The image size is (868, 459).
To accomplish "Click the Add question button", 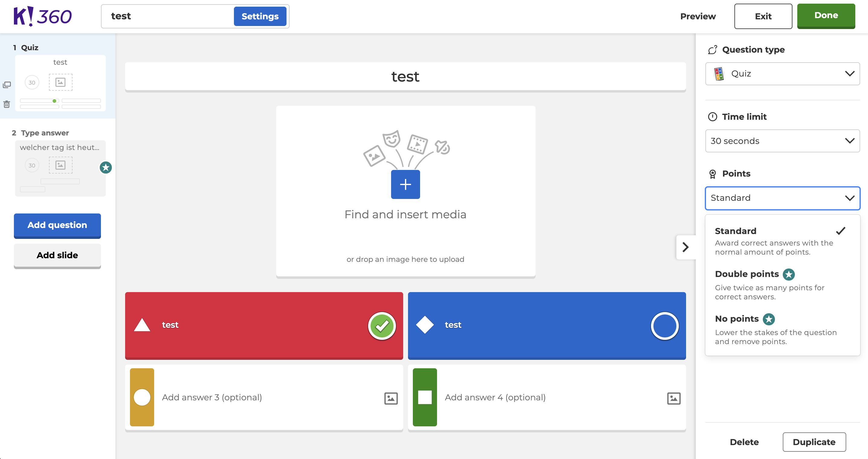I will (x=57, y=225).
